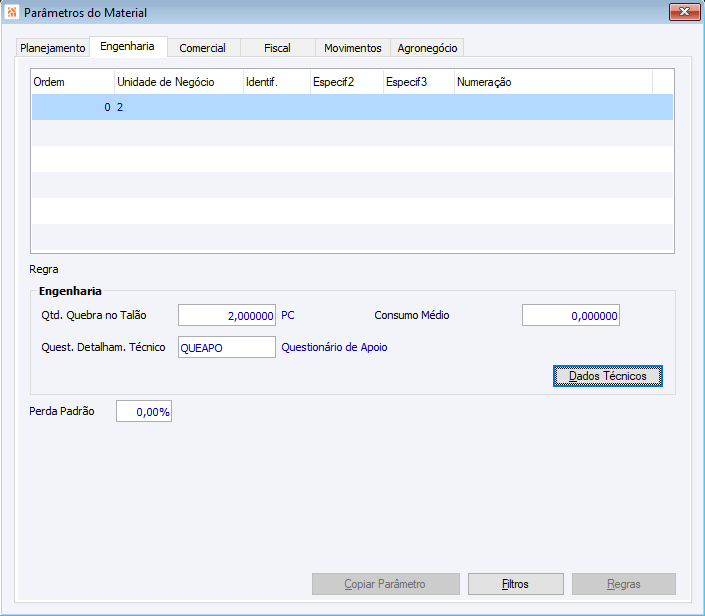Switch to the Planejamento tab
Image resolution: width=705 pixels, height=616 pixels.
pyautogui.click(x=53, y=48)
